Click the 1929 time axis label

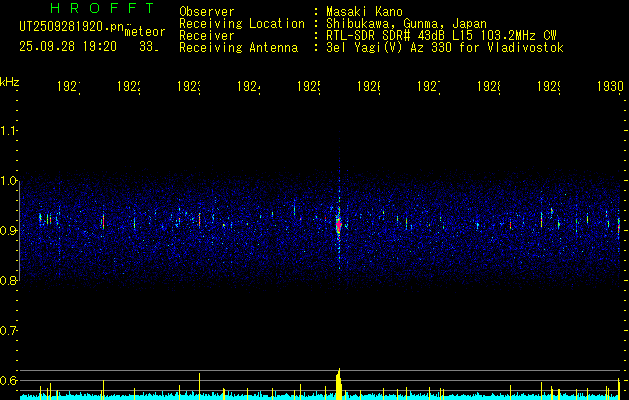[549, 86]
